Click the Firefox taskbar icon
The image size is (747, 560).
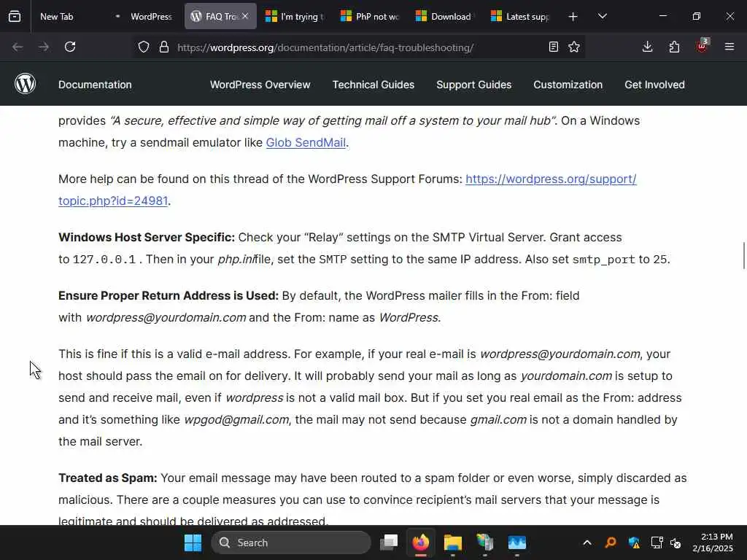[421, 542]
